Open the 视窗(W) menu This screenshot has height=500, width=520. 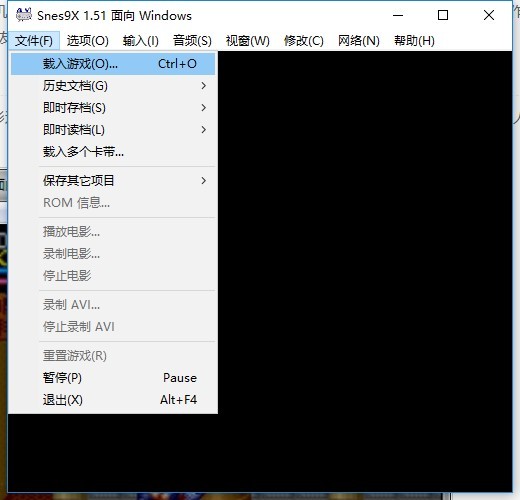[248, 41]
